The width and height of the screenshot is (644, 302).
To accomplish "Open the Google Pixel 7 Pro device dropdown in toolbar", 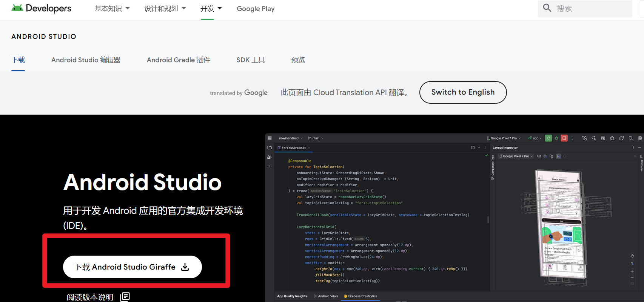I will [x=504, y=138].
